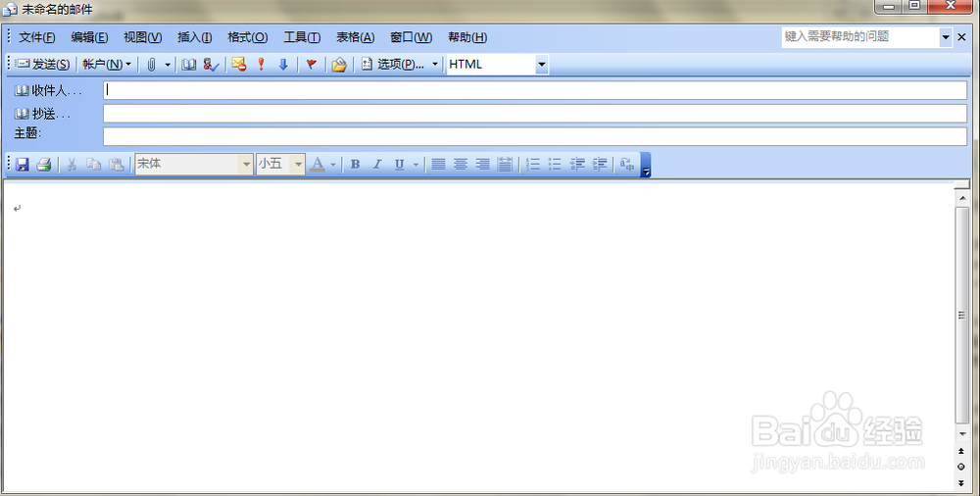Open the 文件(F) menu
Viewport: 980px width, 496px height.
[37, 37]
